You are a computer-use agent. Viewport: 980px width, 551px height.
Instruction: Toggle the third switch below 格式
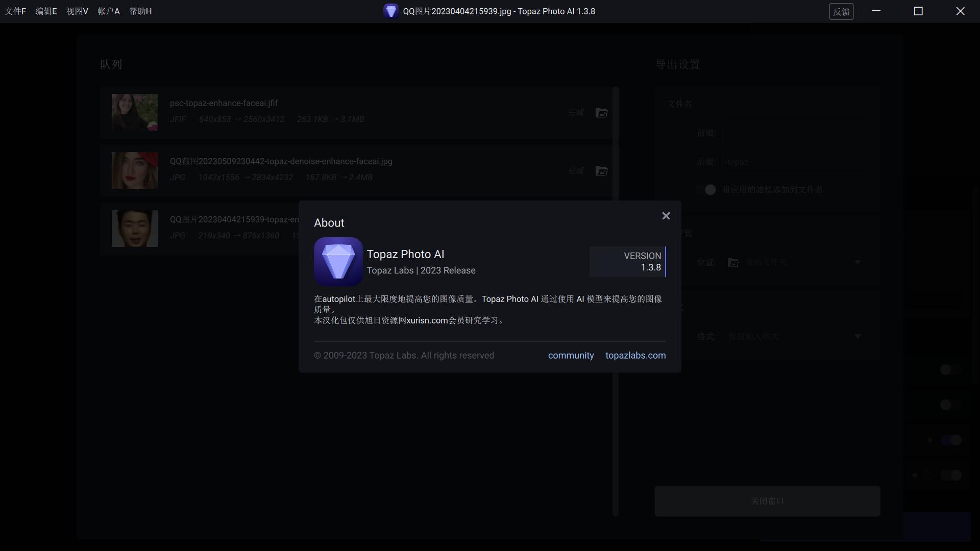[950, 440]
